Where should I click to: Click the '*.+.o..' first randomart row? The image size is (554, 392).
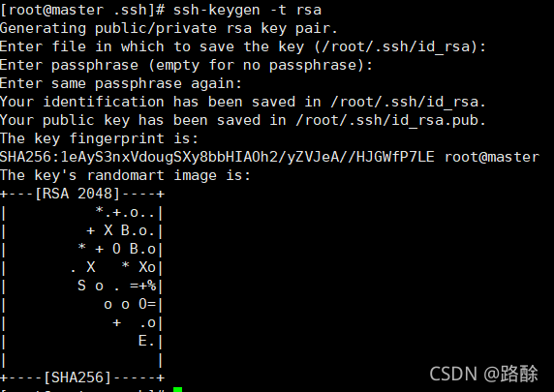(125, 212)
